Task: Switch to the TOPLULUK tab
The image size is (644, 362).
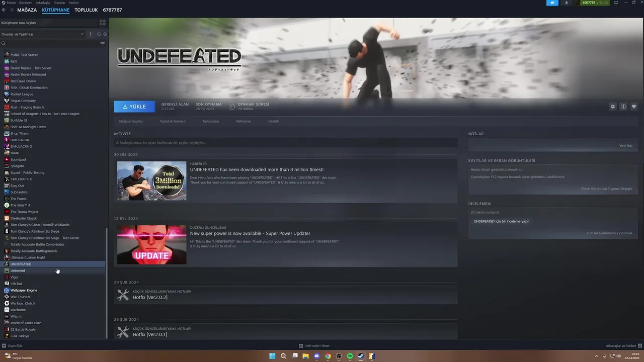Action: coord(86,10)
